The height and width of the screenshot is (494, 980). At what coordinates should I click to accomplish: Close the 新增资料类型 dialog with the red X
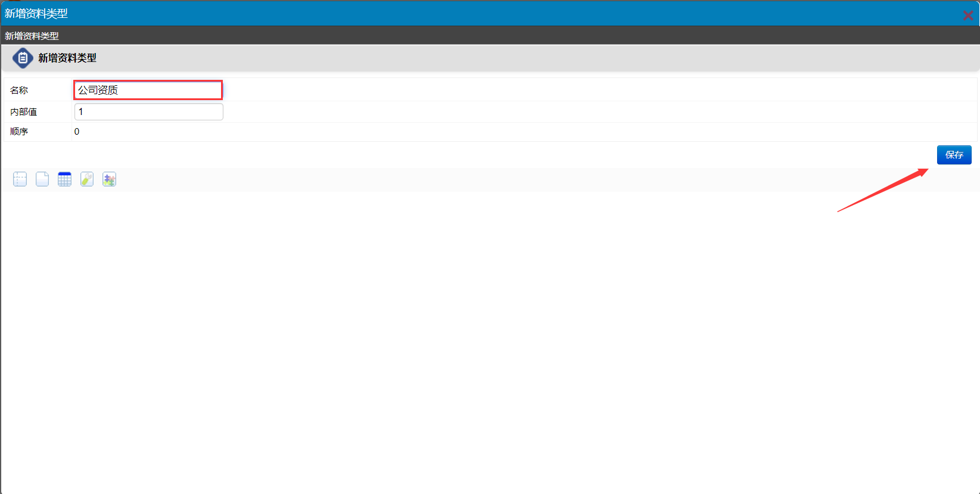tap(968, 15)
